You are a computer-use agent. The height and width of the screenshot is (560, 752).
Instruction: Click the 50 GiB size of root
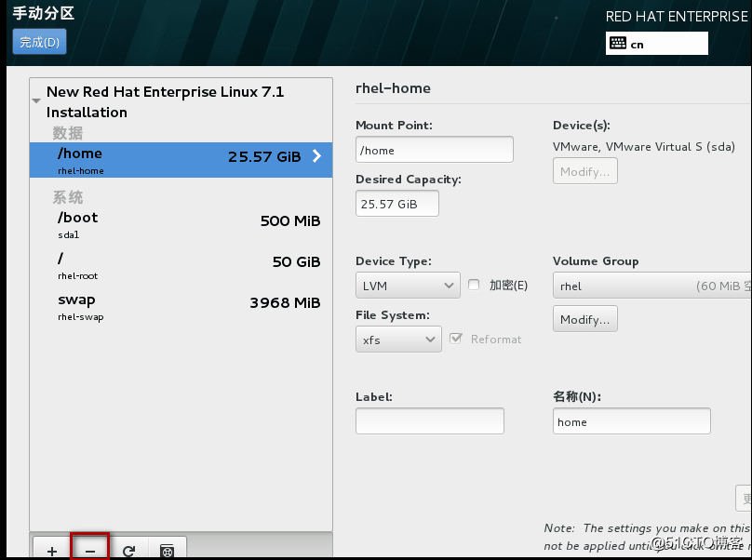click(x=296, y=261)
